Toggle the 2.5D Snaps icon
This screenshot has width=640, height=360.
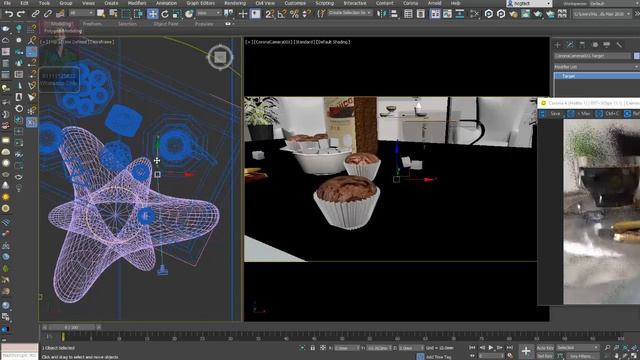pos(269,14)
